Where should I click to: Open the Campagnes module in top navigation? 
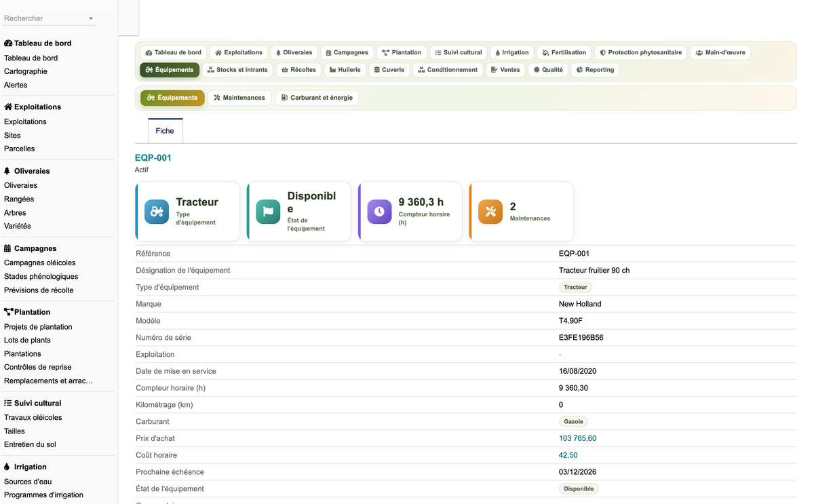click(x=347, y=52)
